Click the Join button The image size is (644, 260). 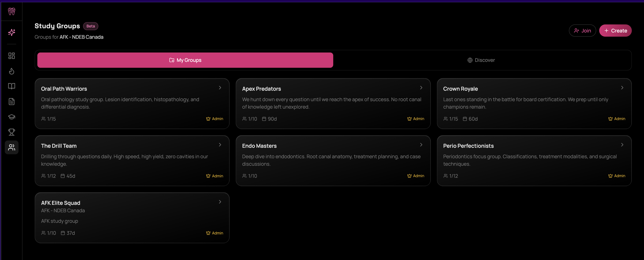582,31
